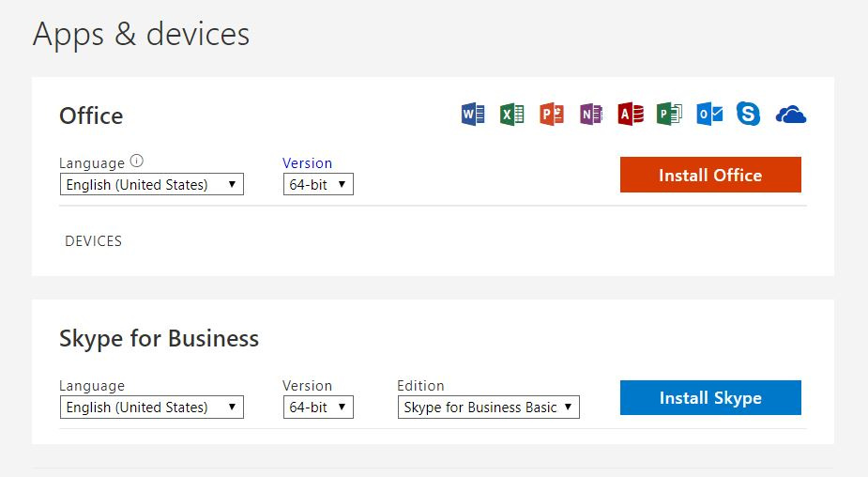This screenshot has height=477, width=868.
Task: Open the Skype for Business Version dropdown
Action: click(318, 408)
